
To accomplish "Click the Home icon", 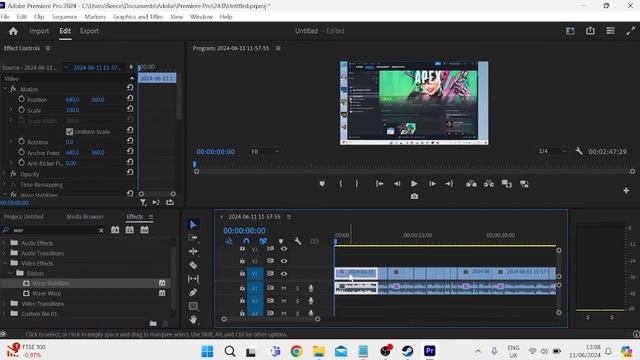I will point(13,31).
